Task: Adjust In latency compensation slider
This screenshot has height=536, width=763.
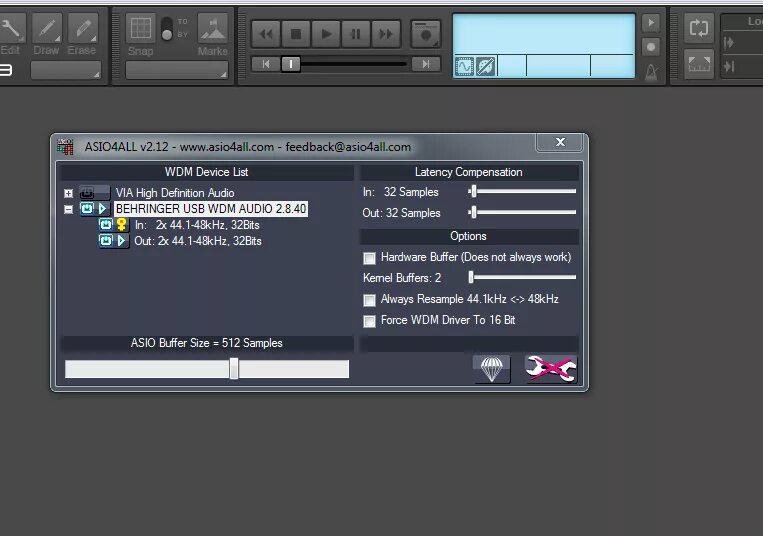Action: [x=472, y=191]
